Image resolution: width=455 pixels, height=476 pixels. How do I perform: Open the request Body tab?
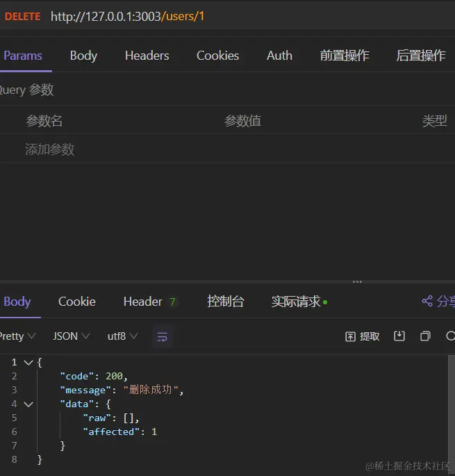pyautogui.click(x=83, y=56)
